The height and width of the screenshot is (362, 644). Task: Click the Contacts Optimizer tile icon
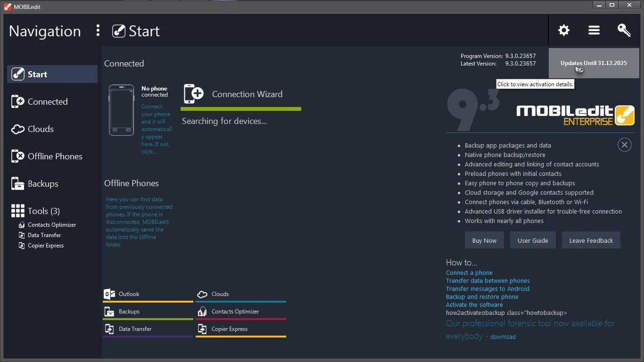coord(202,312)
